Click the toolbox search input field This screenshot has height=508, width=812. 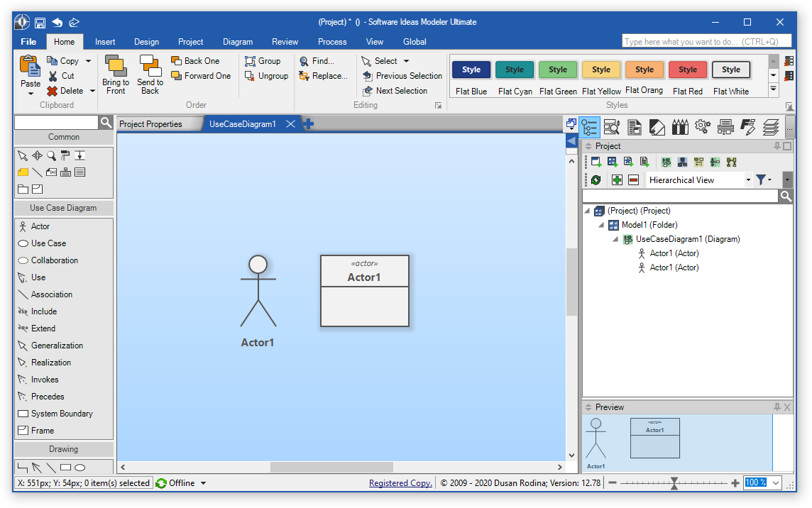pos(56,123)
